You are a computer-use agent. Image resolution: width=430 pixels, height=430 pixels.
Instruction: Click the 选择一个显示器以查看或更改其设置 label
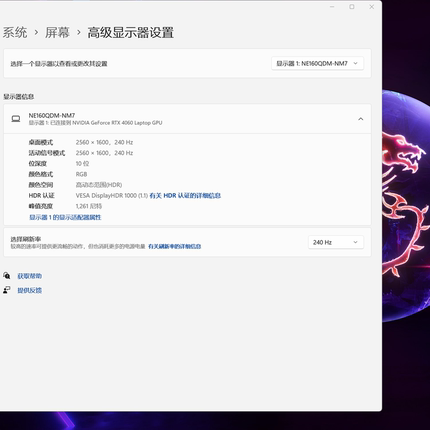click(x=59, y=64)
